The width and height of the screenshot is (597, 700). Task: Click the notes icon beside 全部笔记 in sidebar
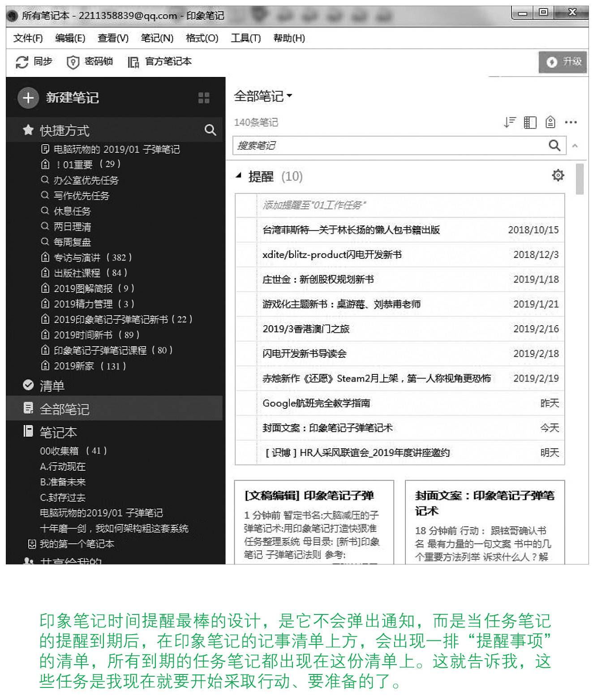pyautogui.click(x=28, y=408)
